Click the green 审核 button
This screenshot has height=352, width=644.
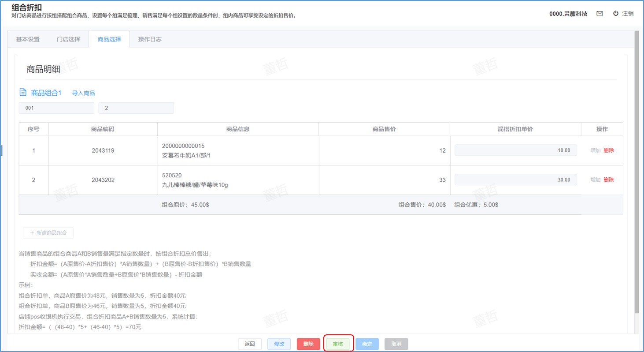(338, 344)
